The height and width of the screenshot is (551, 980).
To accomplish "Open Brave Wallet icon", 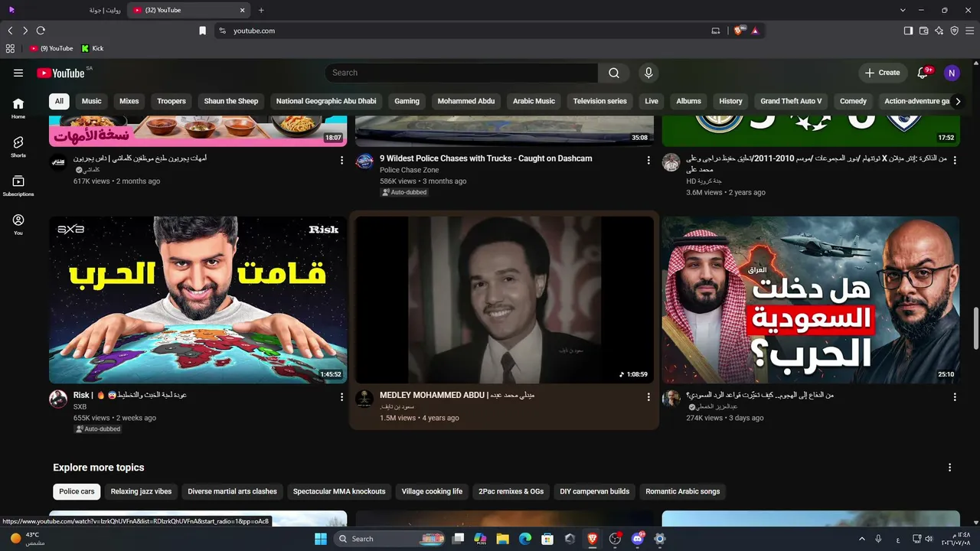I will [923, 31].
